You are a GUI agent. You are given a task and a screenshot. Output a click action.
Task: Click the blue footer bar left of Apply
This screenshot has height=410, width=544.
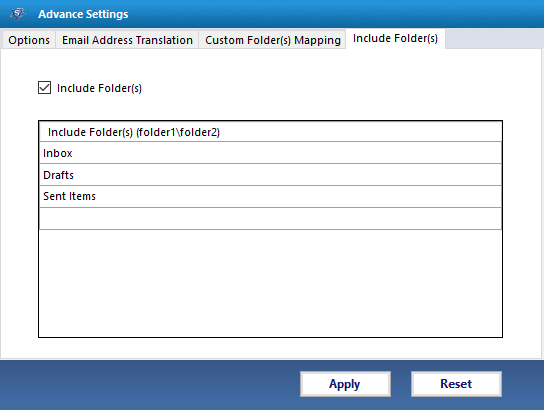(149, 384)
